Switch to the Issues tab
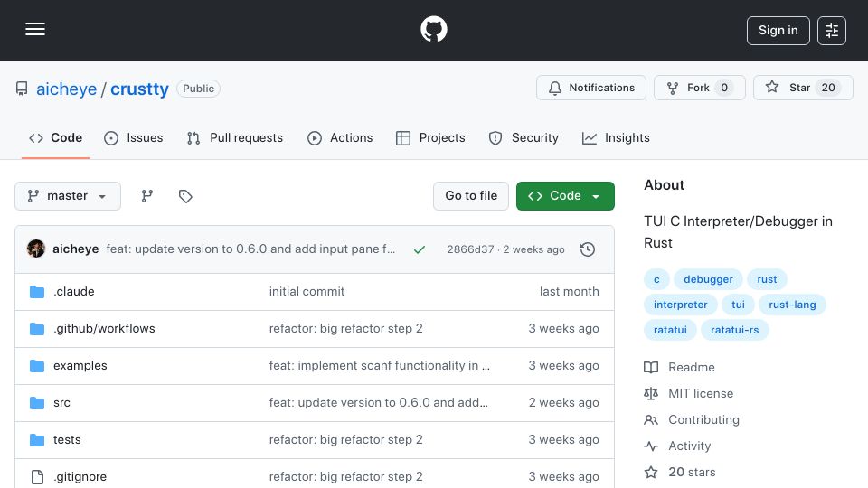This screenshot has height=488, width=868. 134,137
